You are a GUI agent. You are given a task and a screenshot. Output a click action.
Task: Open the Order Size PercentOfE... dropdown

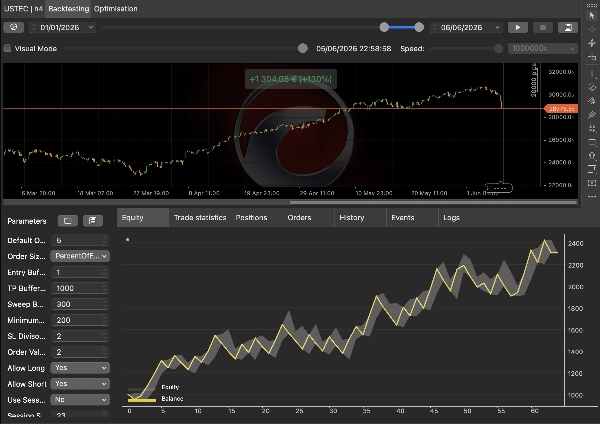pos(80,256)
